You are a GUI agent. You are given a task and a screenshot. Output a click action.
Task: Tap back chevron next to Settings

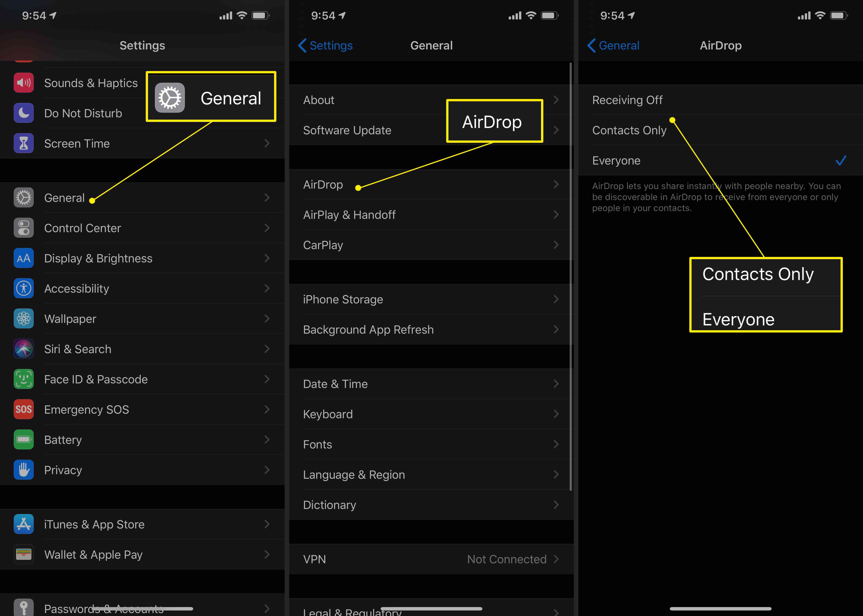click(x=302, y=46)
